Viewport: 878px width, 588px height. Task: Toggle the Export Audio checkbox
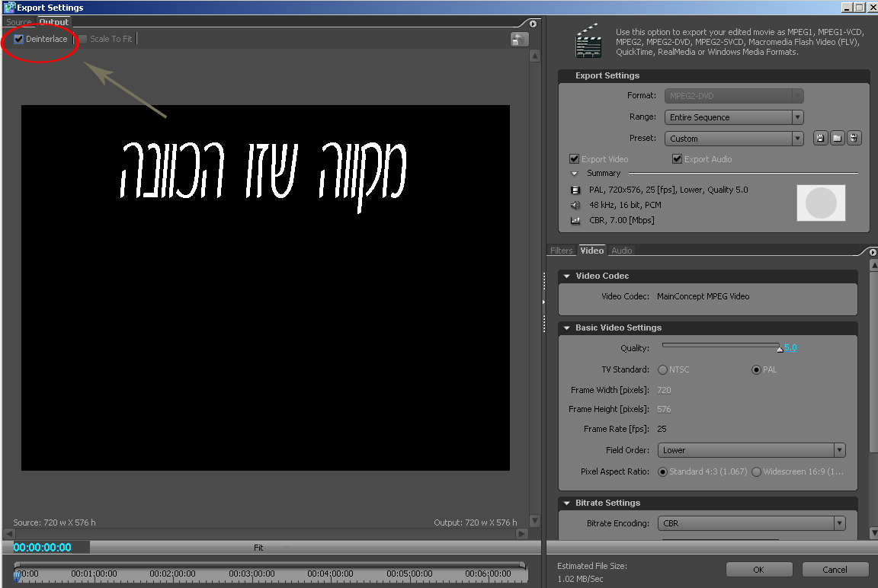click(x=677, y=159)
